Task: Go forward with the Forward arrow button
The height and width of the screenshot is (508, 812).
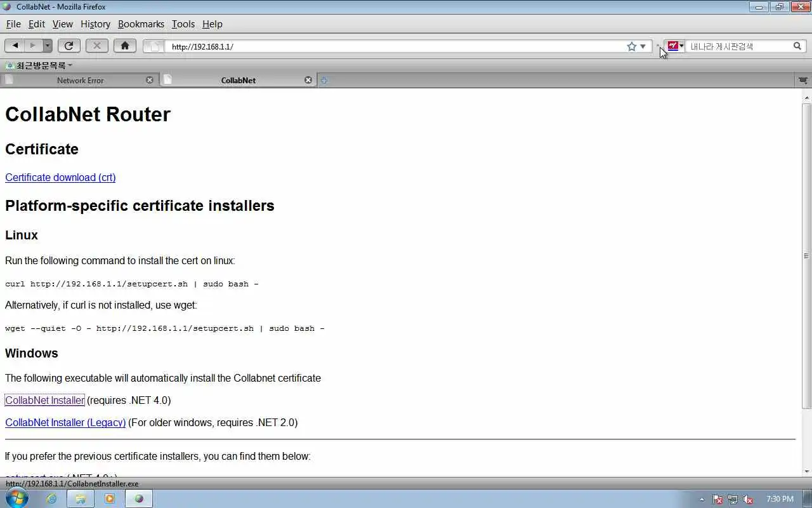Action: (x=33, y=46)
